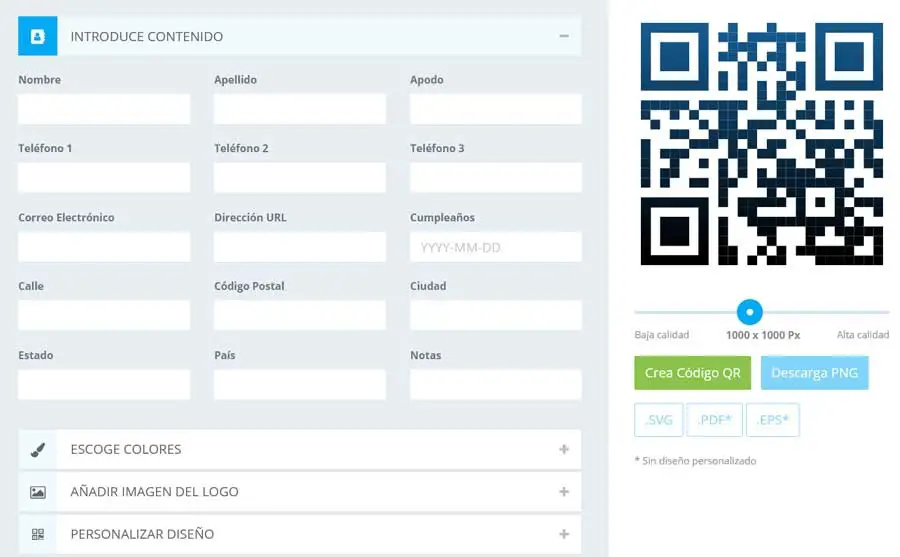The height and width of the screenshot is (557, 900).
Task: Set slider toward Alta calidad label
Action: (x=863, y=335)
